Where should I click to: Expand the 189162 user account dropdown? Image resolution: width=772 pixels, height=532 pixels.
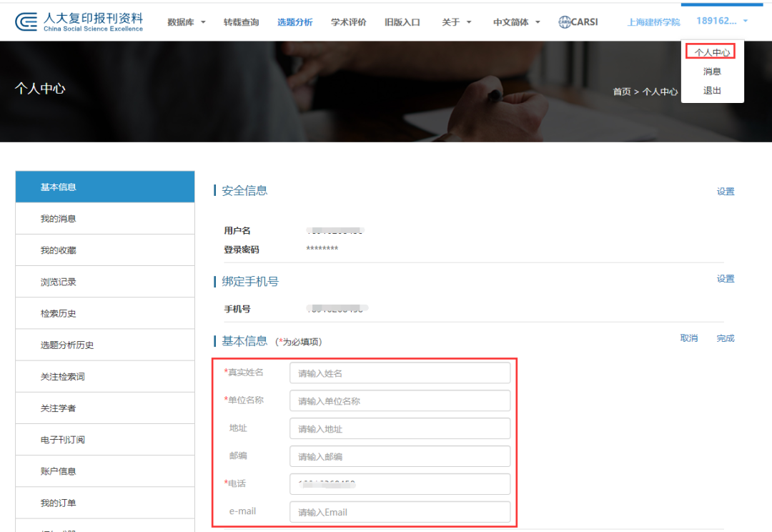pyautogui.click(x=721, y=20)
